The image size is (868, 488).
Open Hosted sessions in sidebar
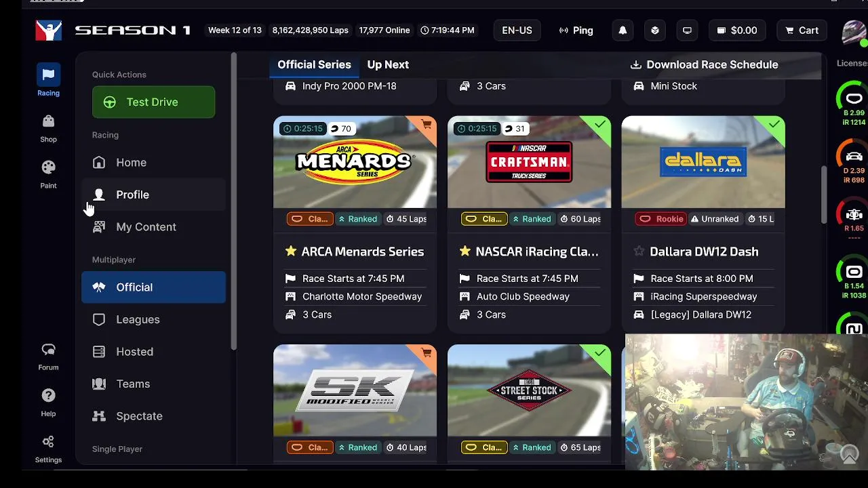click(153, 352)
